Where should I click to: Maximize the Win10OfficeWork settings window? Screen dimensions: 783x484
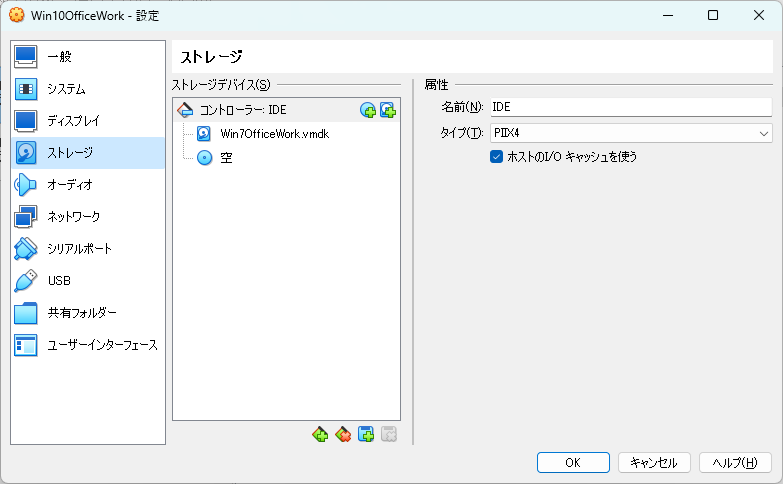click(713, 15)
